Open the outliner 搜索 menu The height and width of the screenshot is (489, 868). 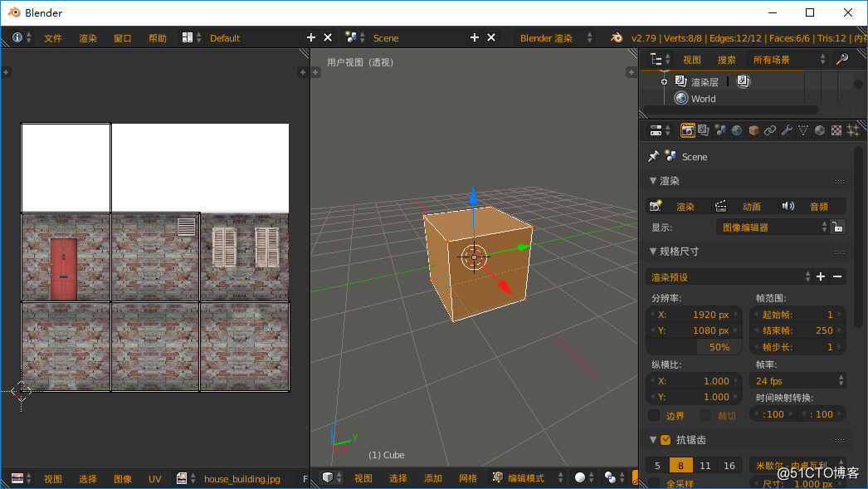727,60
